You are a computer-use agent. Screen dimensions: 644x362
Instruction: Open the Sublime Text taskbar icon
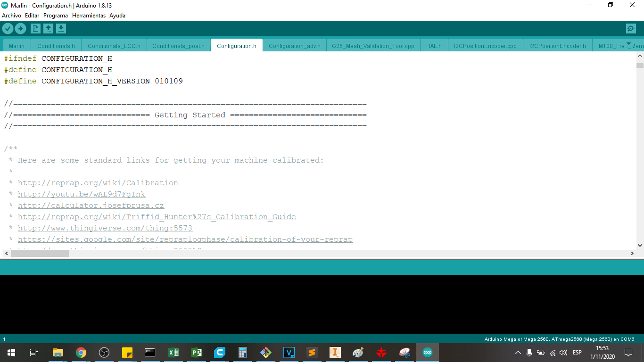point(312,353)
